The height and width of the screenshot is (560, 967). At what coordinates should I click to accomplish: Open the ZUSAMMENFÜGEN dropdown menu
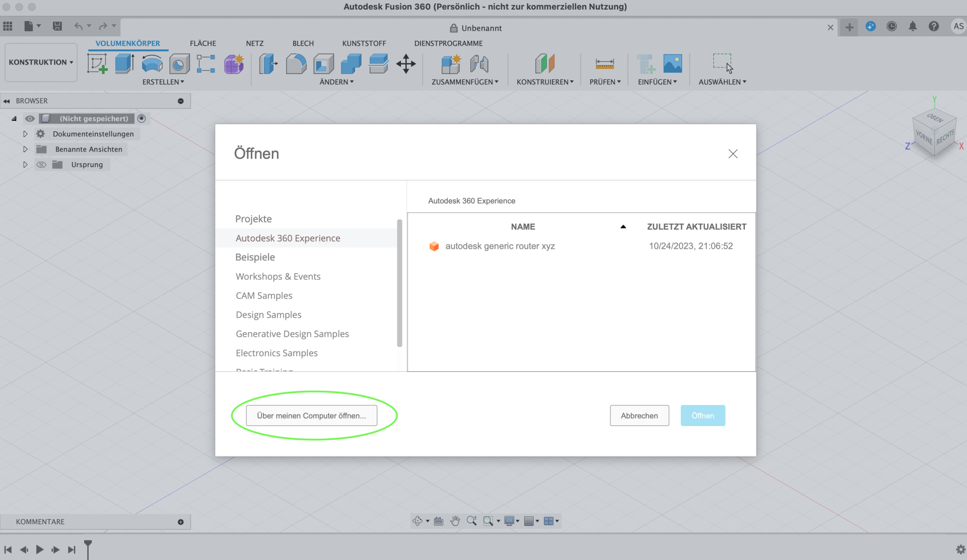465,82
